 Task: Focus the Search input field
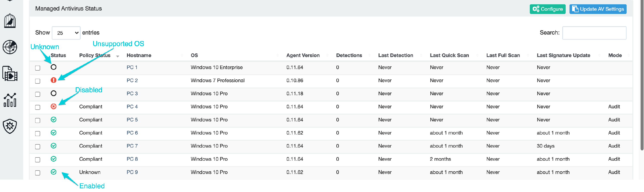[x=594, y=33]
